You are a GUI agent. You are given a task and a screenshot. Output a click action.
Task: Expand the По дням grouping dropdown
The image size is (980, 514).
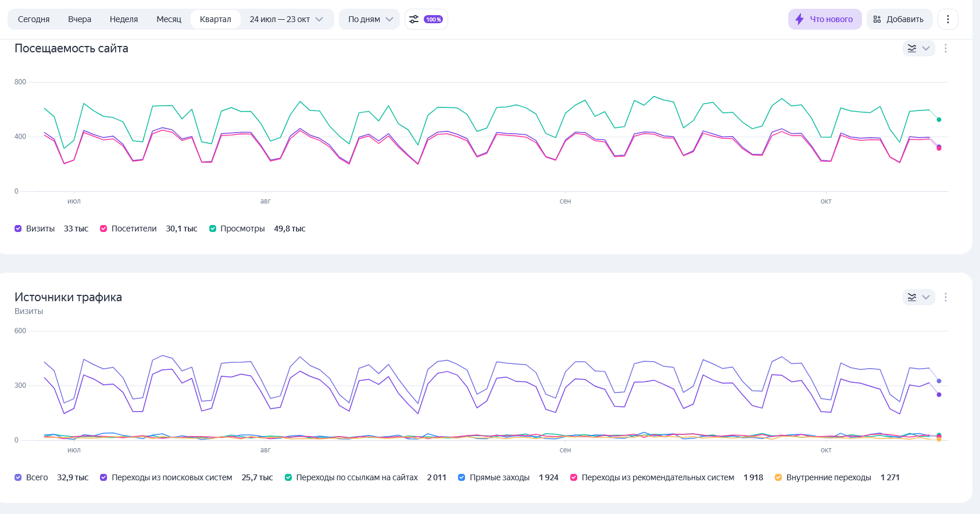[x=370, y=19]
